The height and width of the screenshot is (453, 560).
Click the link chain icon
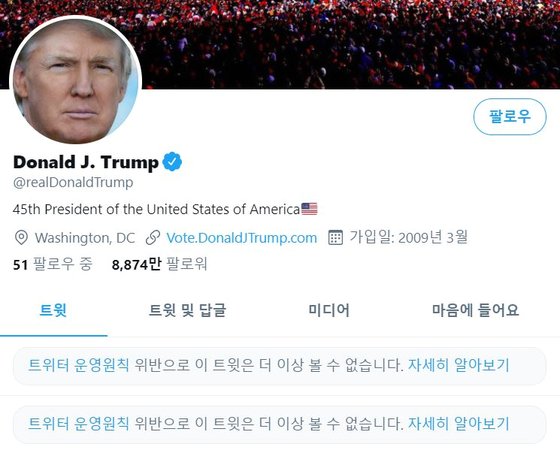pyautogui.click(x=153, y=238)
